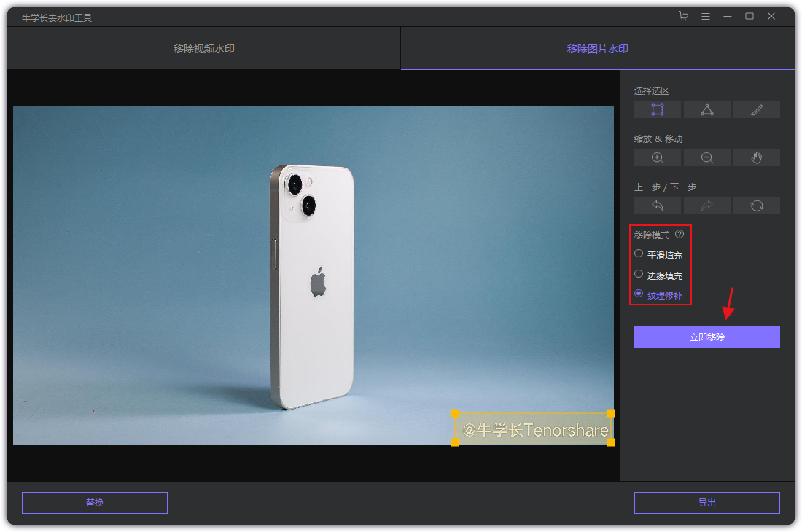Select the polygon selection tool
The image size is (802, 532).
click(707, 110)
